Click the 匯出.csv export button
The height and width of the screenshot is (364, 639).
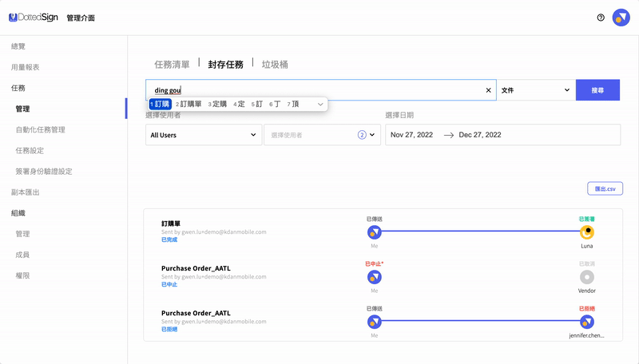click(605, 188)
